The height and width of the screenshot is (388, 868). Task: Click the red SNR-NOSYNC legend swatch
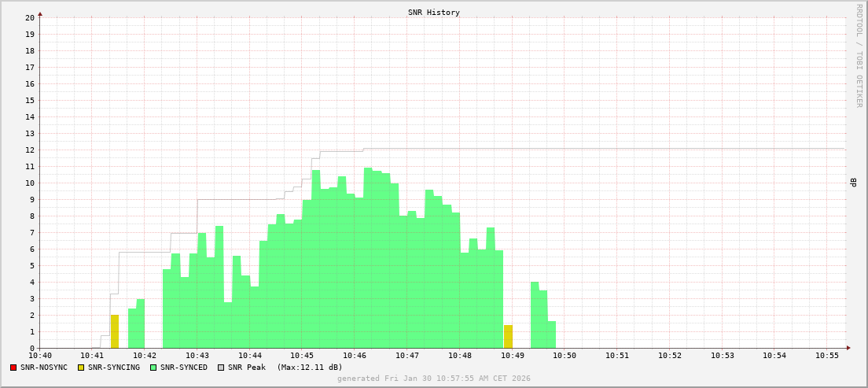(x=13, y=368)
